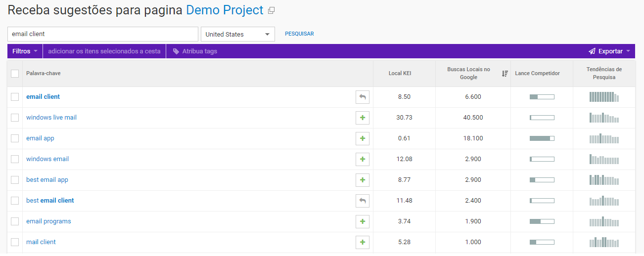Sort by Buscas Locais no Google header
The image size is (644, 256).
click(x=468, y=74)
